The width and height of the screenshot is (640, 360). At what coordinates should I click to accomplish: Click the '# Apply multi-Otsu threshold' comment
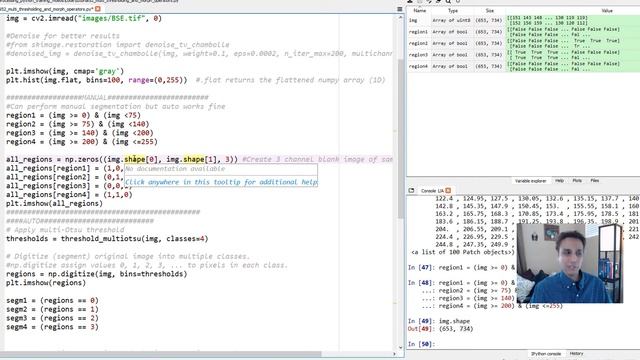coord(65,230)
